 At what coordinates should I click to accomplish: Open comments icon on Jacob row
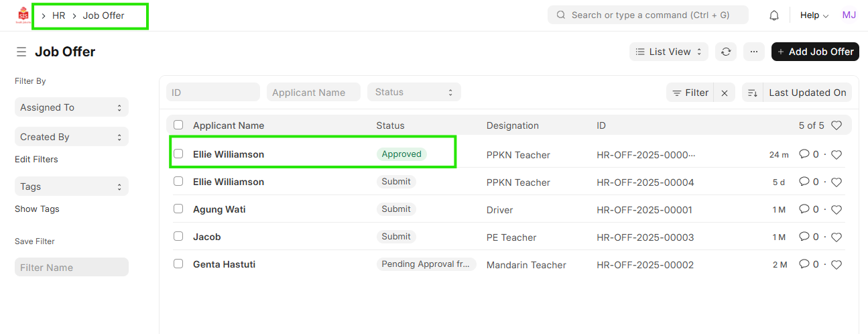(x=804, y=237)
